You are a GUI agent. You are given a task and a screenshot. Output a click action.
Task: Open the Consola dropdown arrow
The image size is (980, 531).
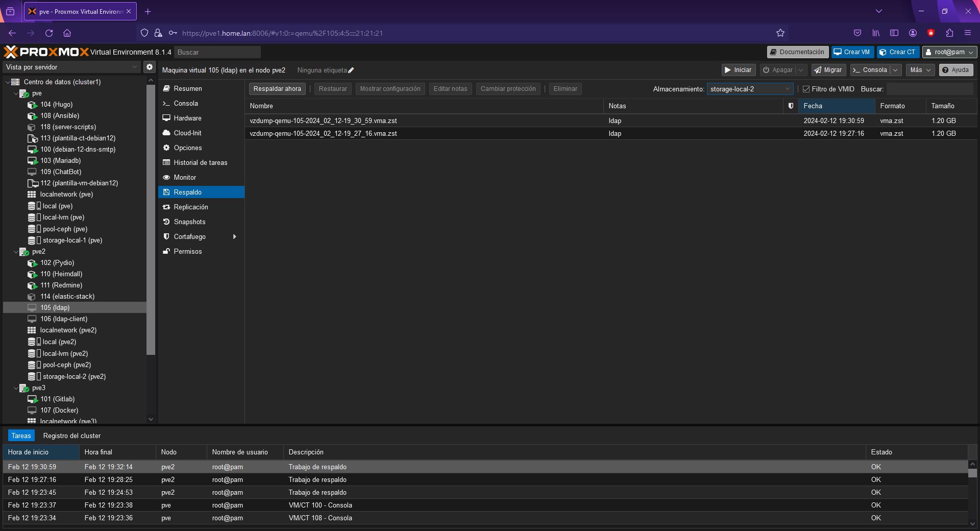[x=895, y=70]
